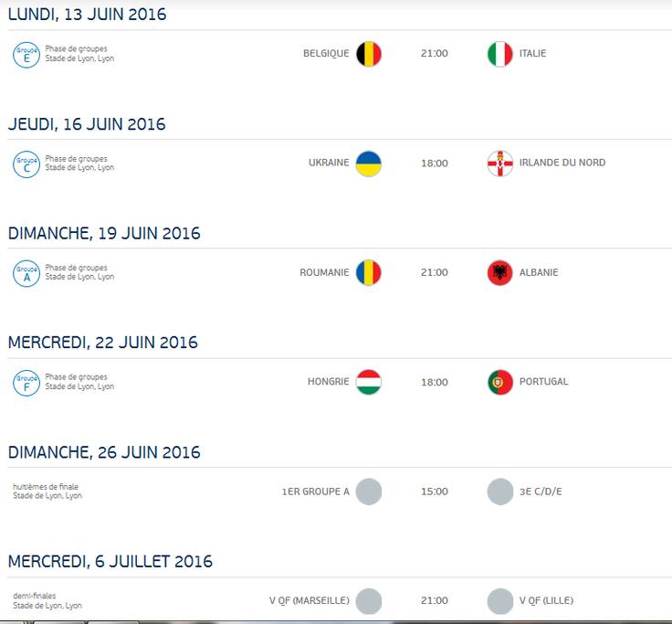Screen dimensions: 672x624
Task: Open the V QF (MARSEILLE) semi-final entry
Action: [x=309, y=600]
